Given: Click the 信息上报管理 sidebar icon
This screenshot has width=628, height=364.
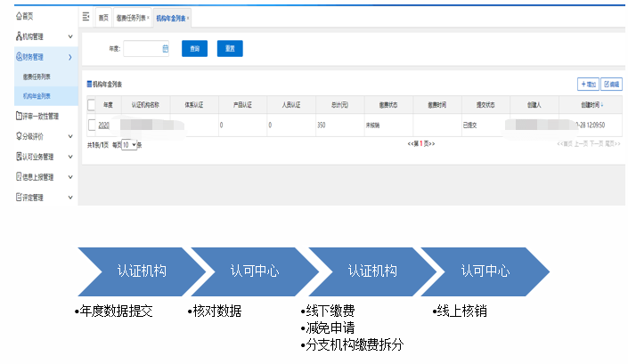Looking at the screenshot, I should tap(19, 177).
